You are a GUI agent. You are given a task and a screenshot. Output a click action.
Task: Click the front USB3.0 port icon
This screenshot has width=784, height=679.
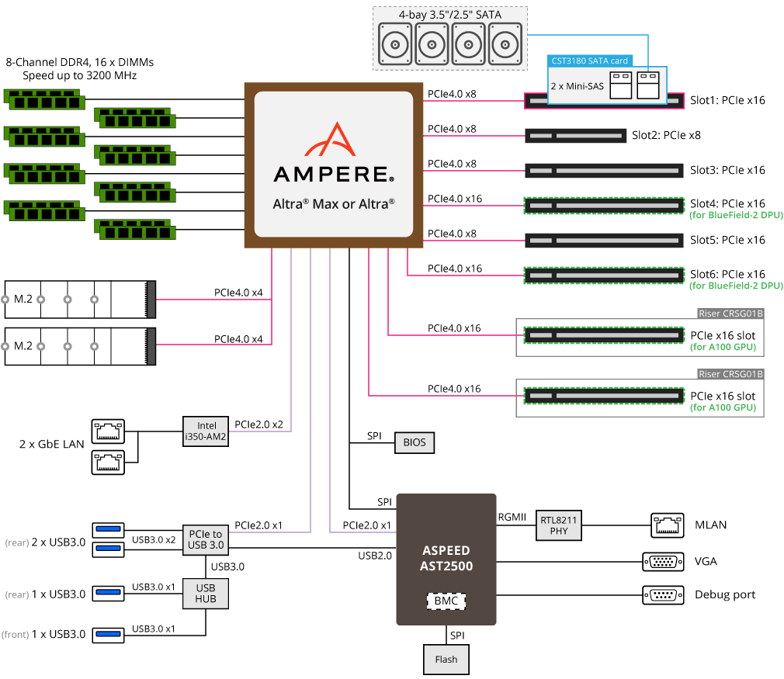pyautogui.click(x=108, y=635)
